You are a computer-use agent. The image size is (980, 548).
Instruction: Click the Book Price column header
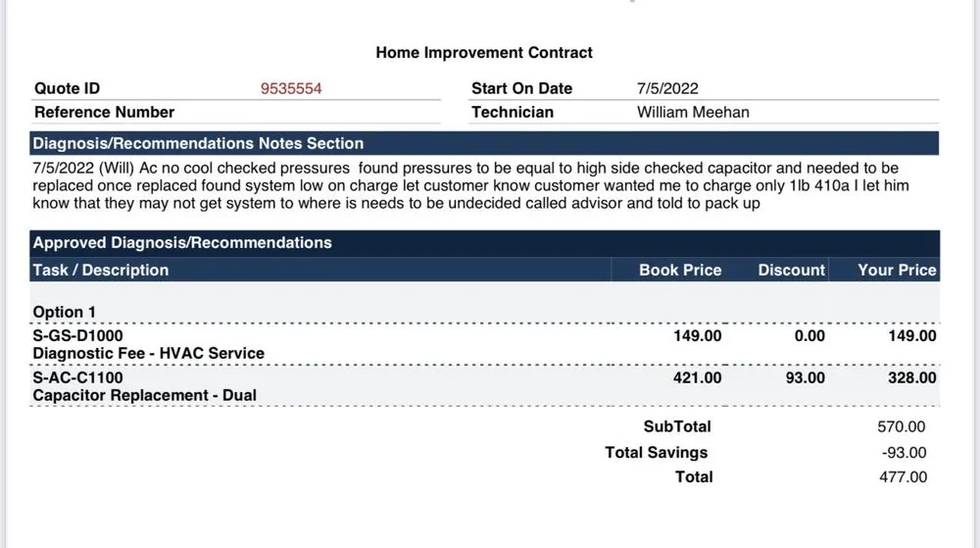(680, 270)
